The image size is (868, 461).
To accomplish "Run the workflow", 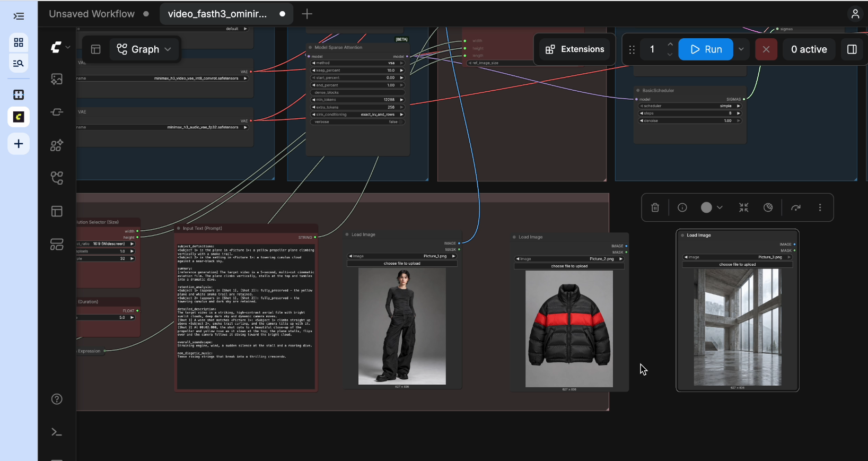I will [x=706, y=49].
